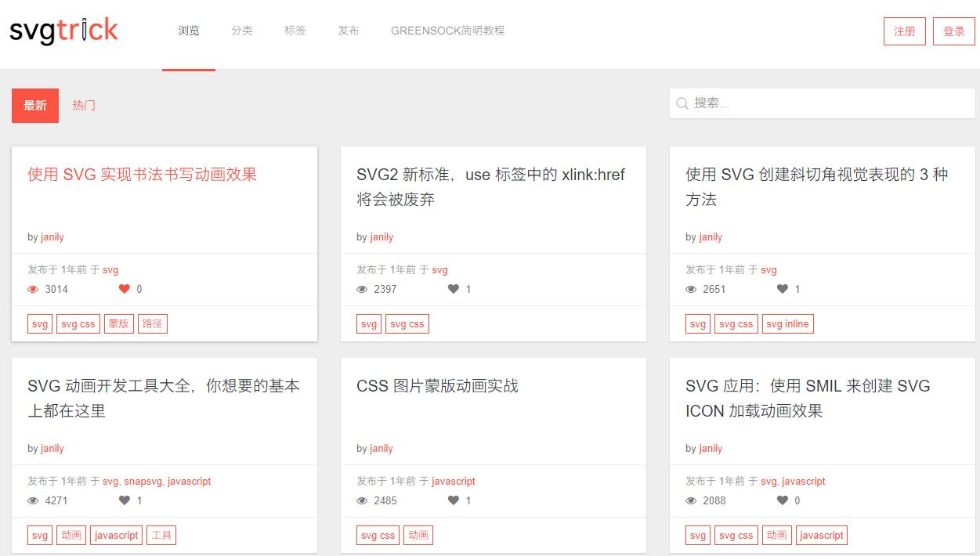Open the SVG2 新标准 xlink:href article
Screen dimensions: 980x556
pos(491,187)
